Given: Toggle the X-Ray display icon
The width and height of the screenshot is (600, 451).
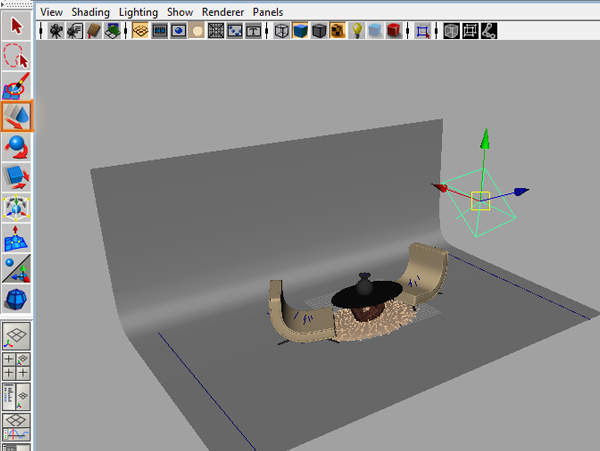Looking at the screenshot, I should point(451,31).
